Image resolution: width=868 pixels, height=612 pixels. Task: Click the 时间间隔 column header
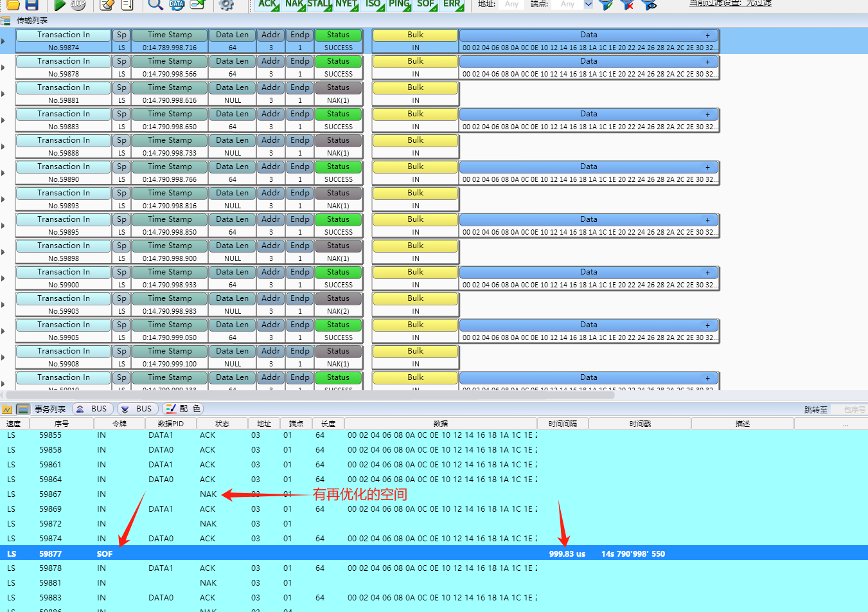coord(563,424)
